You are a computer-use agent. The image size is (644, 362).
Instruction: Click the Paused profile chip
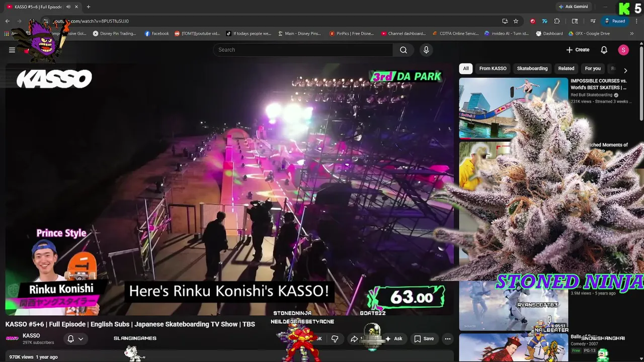(615, 21)
